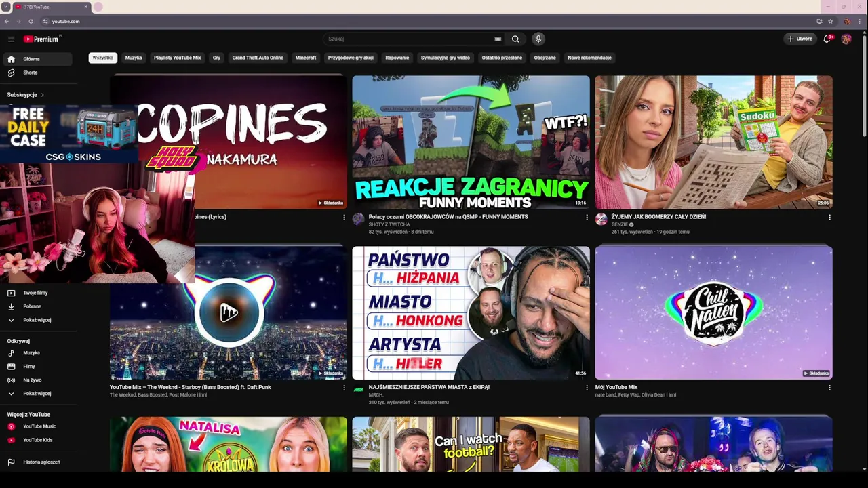Click the search magnifier button
Screen dimensions: 868x488
515,39
